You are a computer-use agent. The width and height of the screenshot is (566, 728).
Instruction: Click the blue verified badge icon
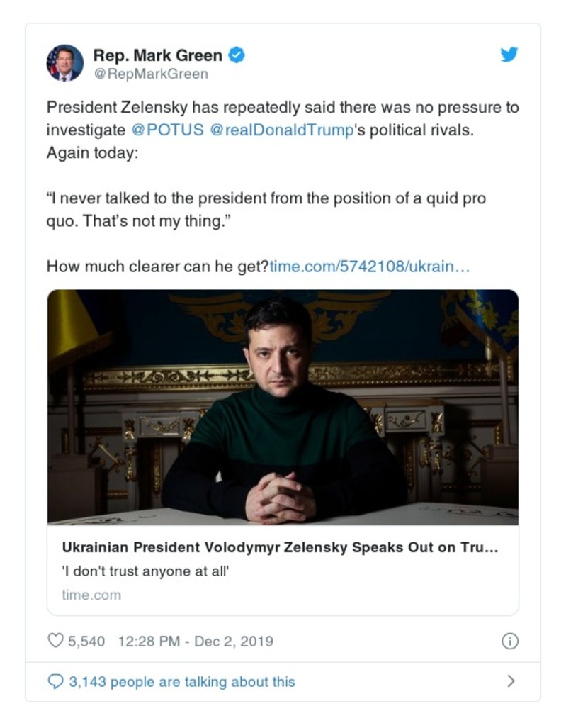point(237,55)
